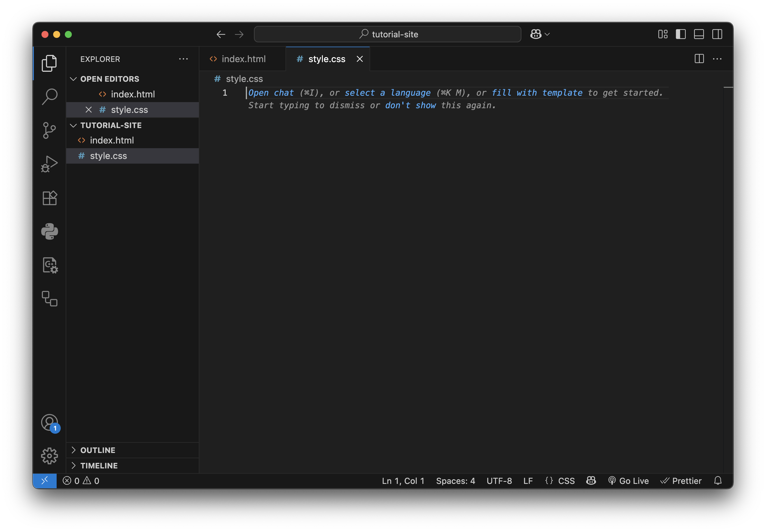Select style.css in TUTORIAL-SITE folder
The height and width of the screenshot is (532, 766).
(x=133, y=156)
